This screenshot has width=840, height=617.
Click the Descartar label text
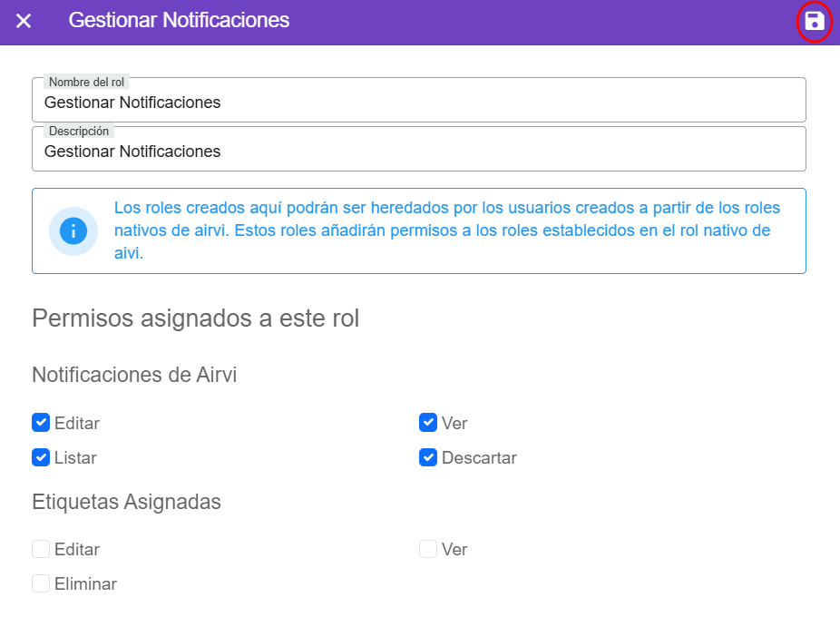(x=479, y=458)
